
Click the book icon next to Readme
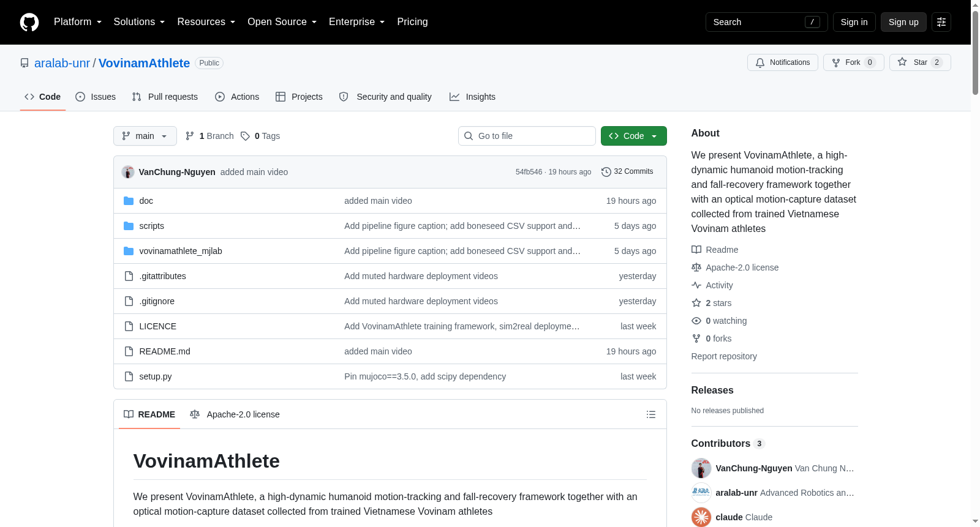coord(696,250)
